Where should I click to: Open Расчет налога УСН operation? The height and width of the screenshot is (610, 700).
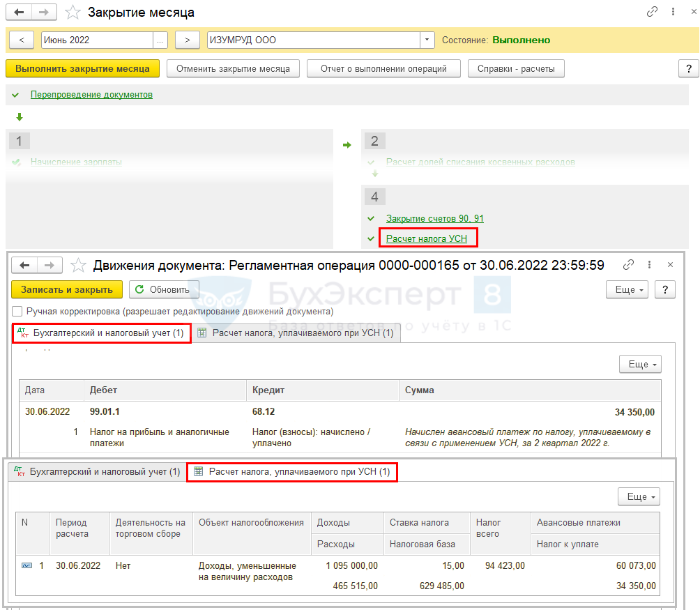point(426,238)
